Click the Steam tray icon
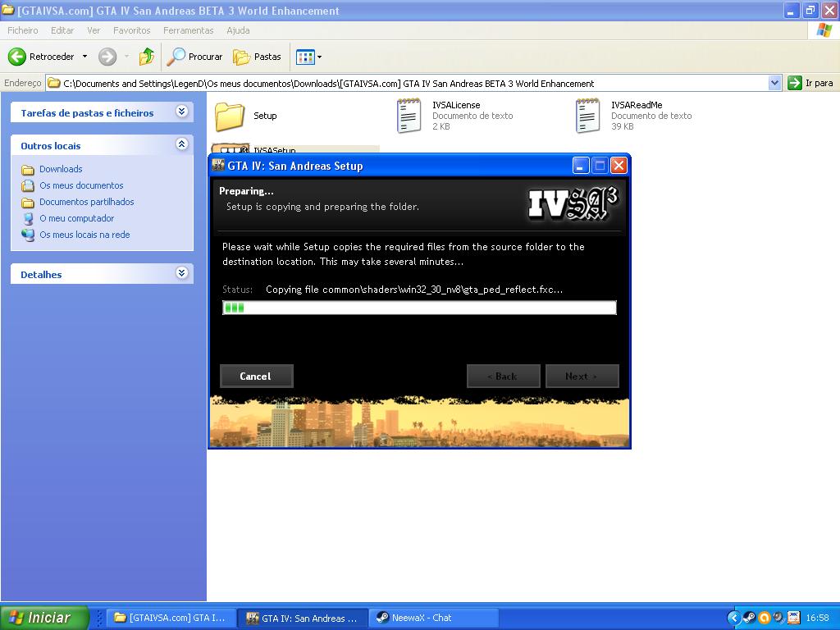This screenshot has height=630, width=840. 749,618
